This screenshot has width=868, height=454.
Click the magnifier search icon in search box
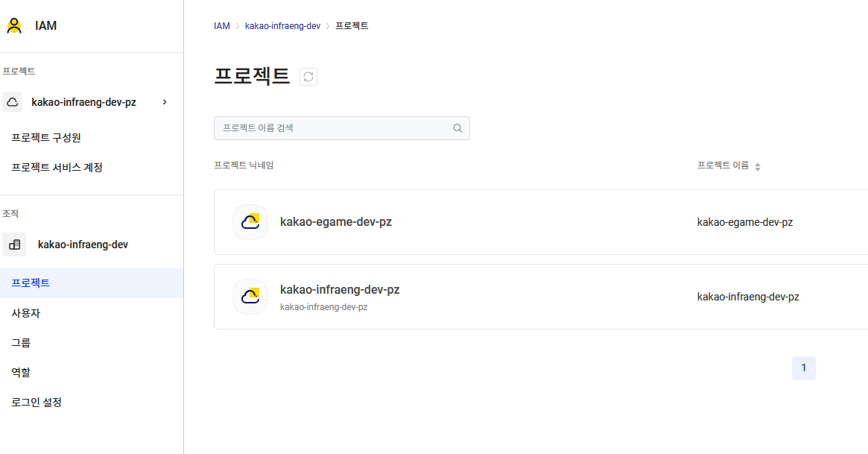[x=457, y=128]
